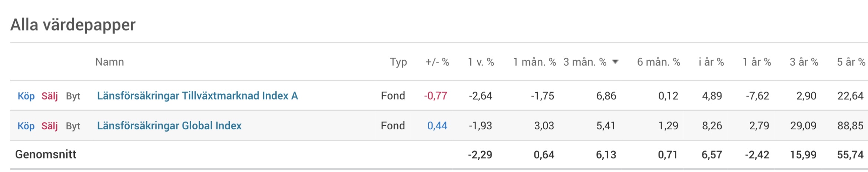868x172 pixels.
Task: Click the sort arrow beside 3 mån. %
Action: click(615, 62)
